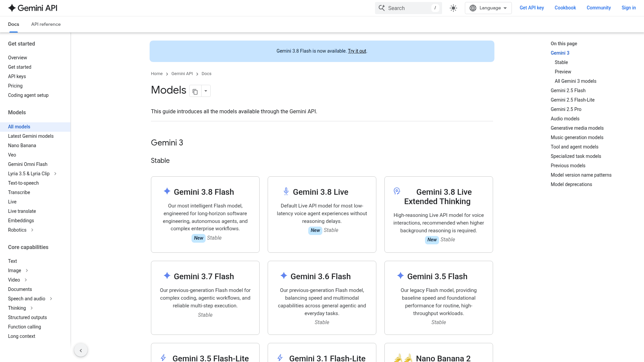The height and width of the screenshot is (362, 644).
Task: Jump to Specialized task models outline link
Action: (576, 156)
